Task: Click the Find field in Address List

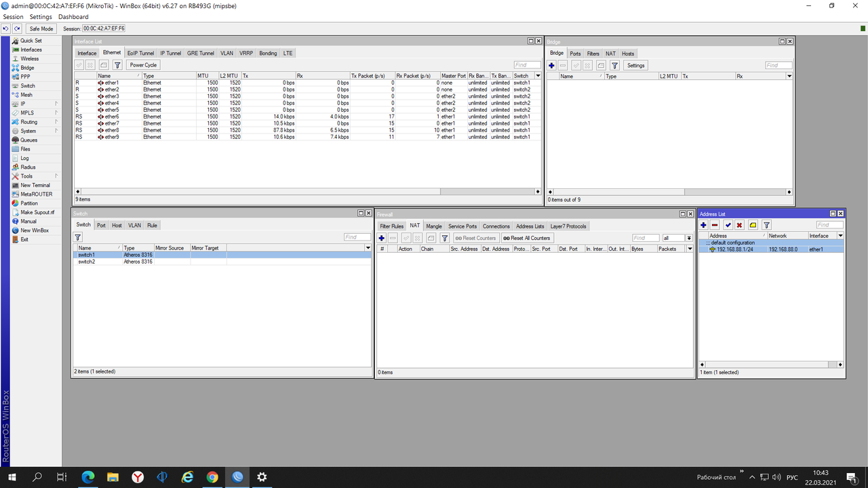Action: coord(829,225)
